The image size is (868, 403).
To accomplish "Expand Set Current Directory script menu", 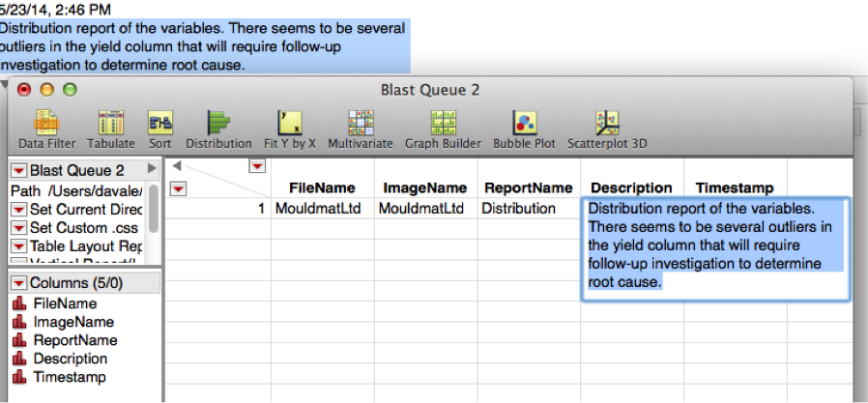I will (x=18, y=210).
